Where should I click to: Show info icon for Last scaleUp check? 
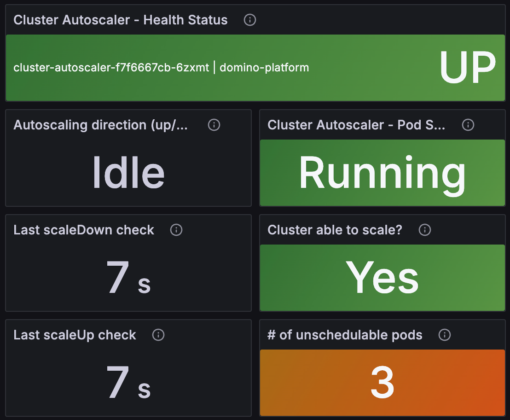(x=158, y=335)
